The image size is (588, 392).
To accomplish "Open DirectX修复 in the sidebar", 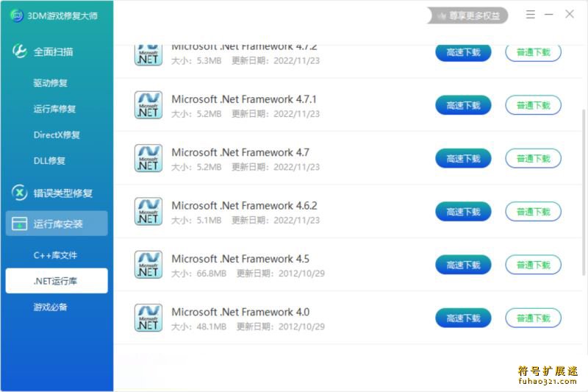I will pyautogui.click(x=57, y=135).
